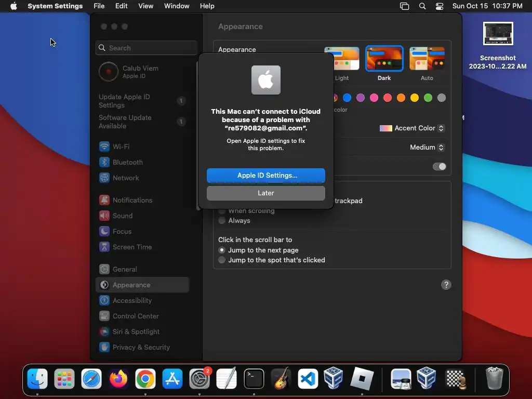The width and height of the screenshot is (532, 399).
Task: Select Appearance in the sidebar
Action: coord(142,285)
